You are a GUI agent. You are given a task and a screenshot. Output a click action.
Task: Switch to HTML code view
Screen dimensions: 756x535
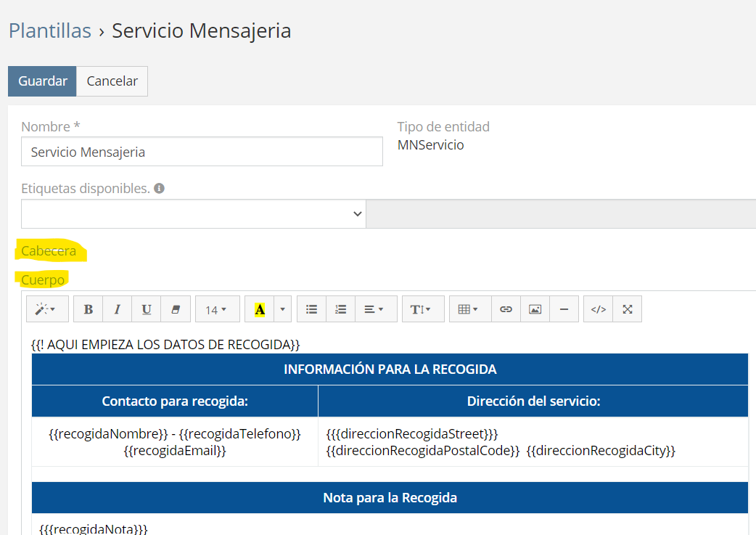pos(598,309)
